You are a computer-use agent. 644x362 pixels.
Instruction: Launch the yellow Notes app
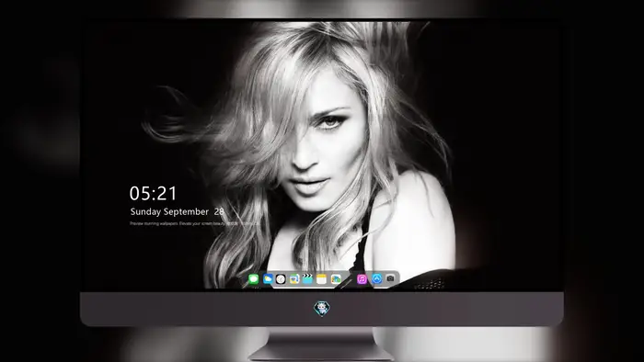(x=321, y=279)
